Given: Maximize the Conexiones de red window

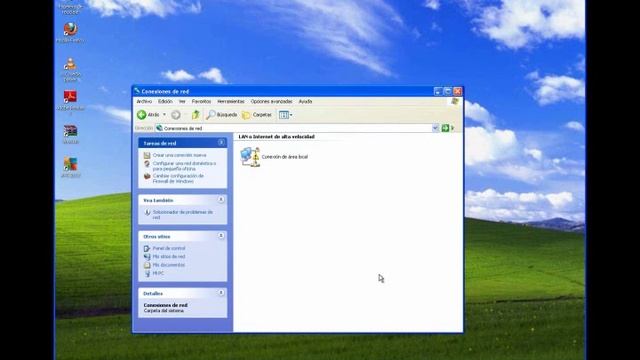Looking at the screenshot, I should [x=448, y=91].
